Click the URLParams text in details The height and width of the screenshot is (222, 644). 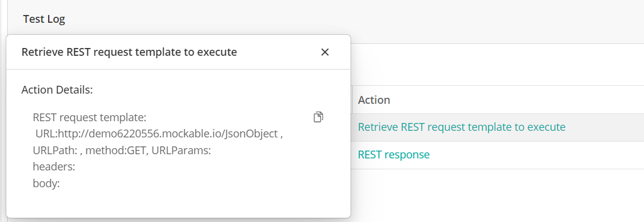coord(181,151)
